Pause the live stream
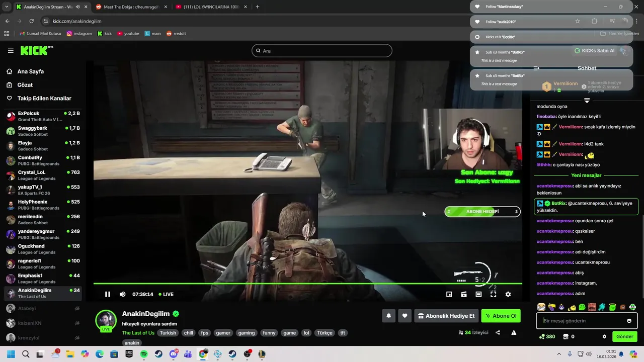This screenshot has width=644, height=362. click(107, 294)
